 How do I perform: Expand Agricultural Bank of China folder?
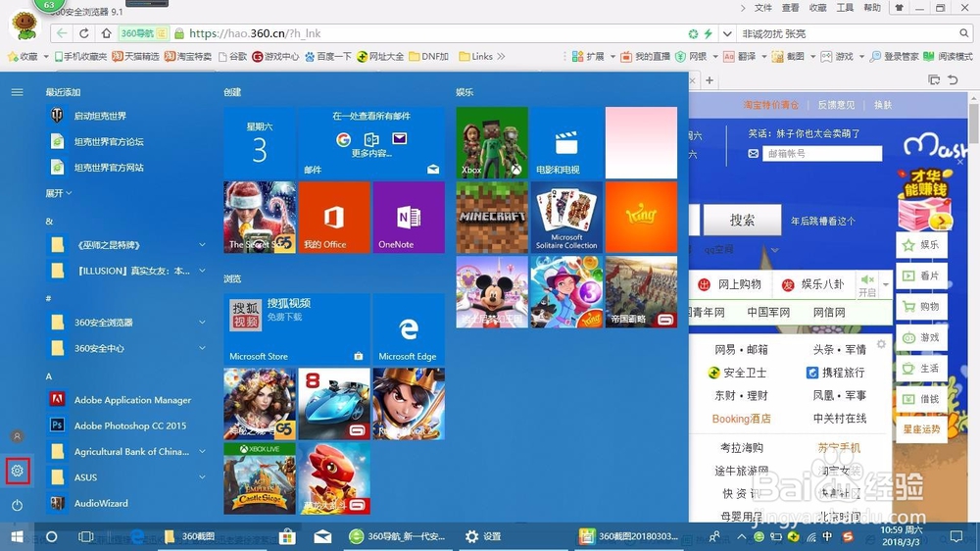(x=126, y=451)
